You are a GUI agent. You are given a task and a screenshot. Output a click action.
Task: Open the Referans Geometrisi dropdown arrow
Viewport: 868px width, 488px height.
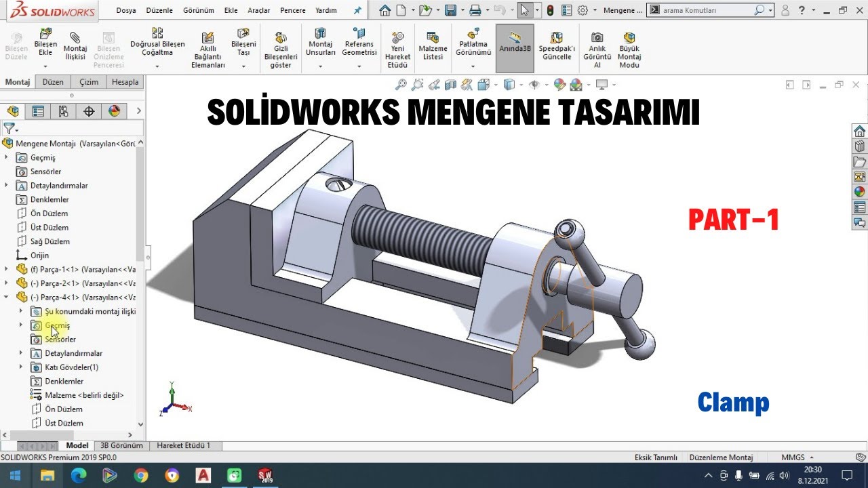click(359, 66)
